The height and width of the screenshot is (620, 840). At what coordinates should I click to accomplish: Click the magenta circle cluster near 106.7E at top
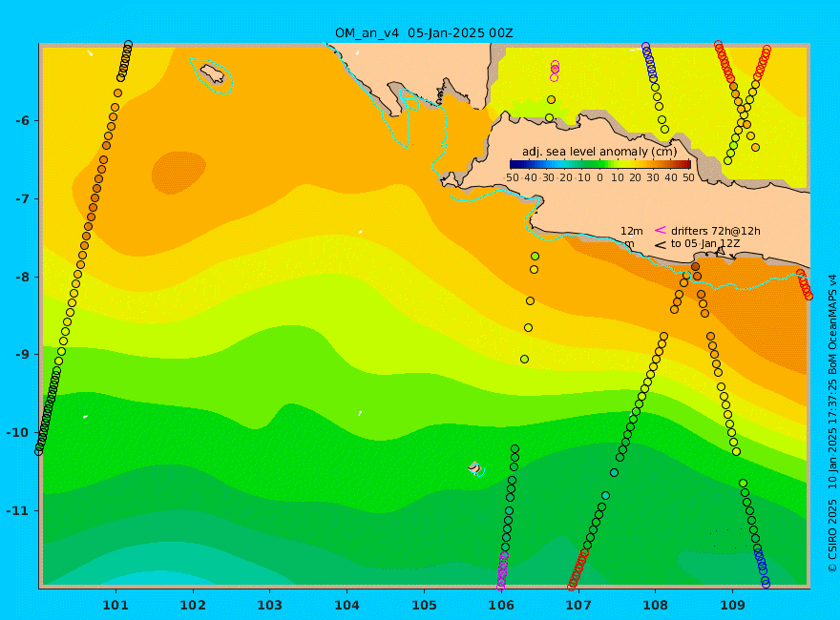click(x=555, y=71)
